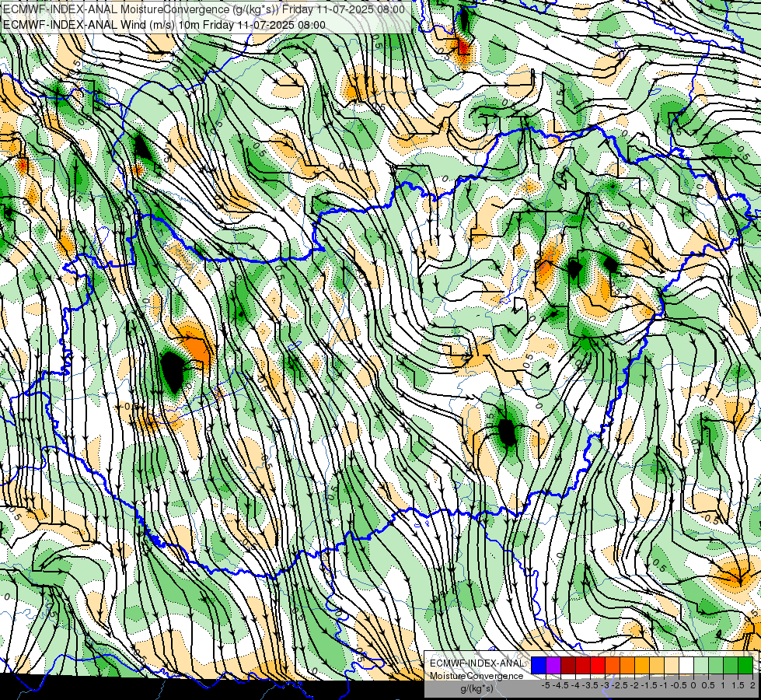Select the MoistureConvergence title line at top
Image resolution: width=761 pixels, height=700 pixels.
pos(204,9)
